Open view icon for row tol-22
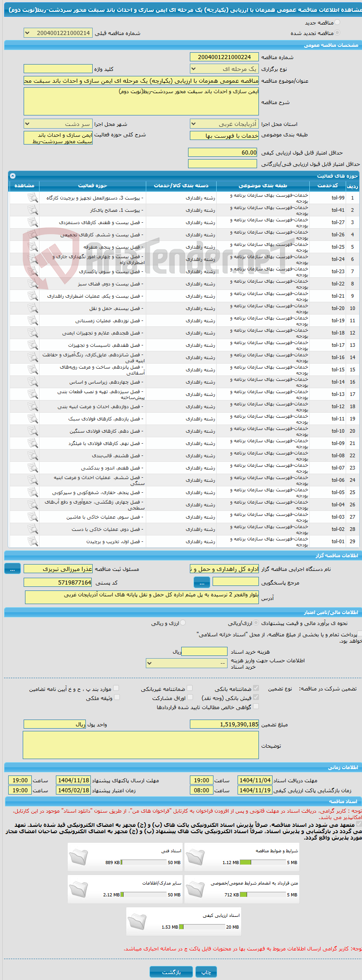 (32, 284)
